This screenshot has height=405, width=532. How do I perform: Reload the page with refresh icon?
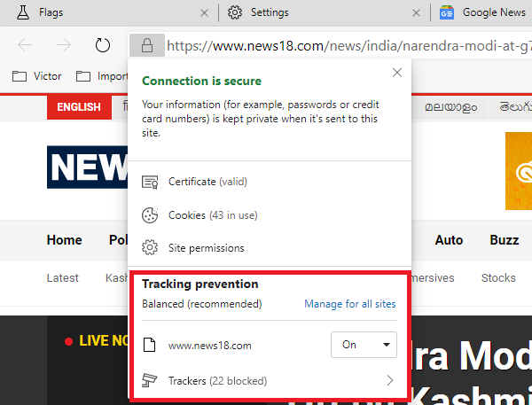103,45
